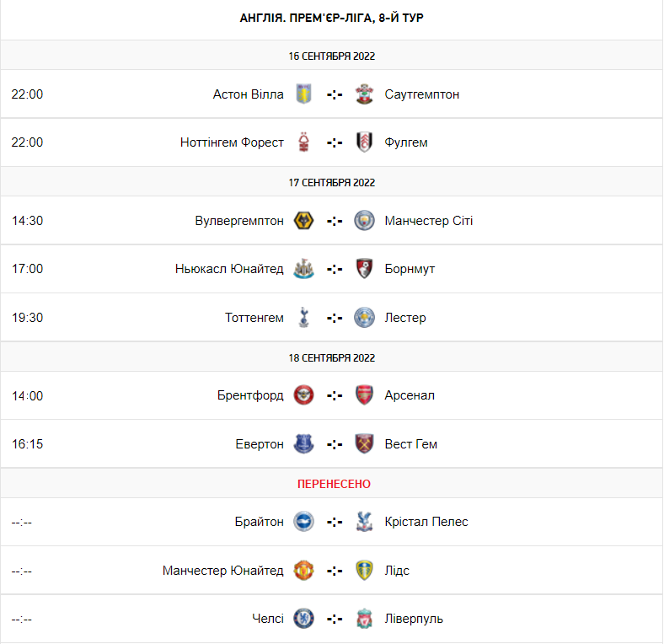Open the Брентфорд team link
The height and width of the screenshot is (644, 664).
250,395
